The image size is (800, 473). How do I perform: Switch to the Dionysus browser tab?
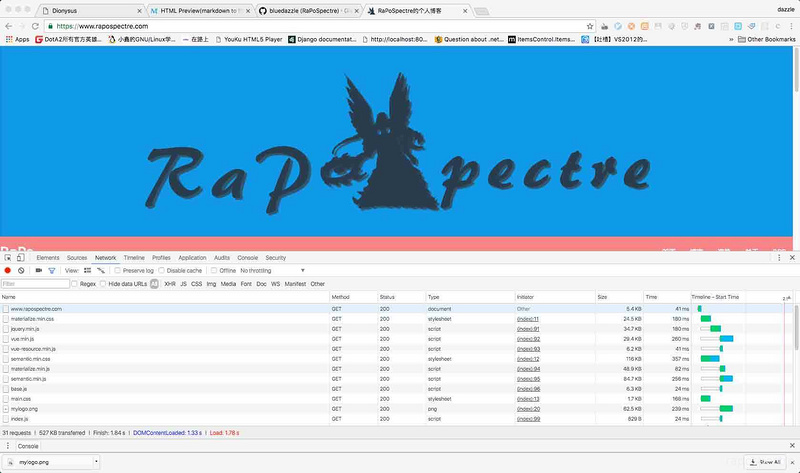click(92, 11)
